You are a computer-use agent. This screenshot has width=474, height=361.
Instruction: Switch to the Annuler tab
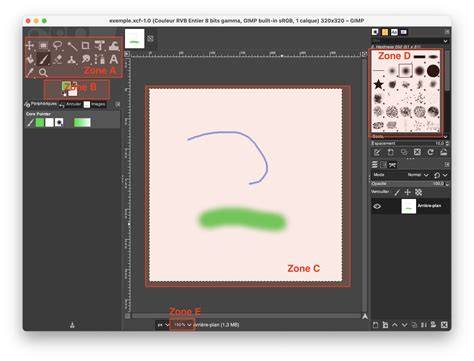(70, 104)
